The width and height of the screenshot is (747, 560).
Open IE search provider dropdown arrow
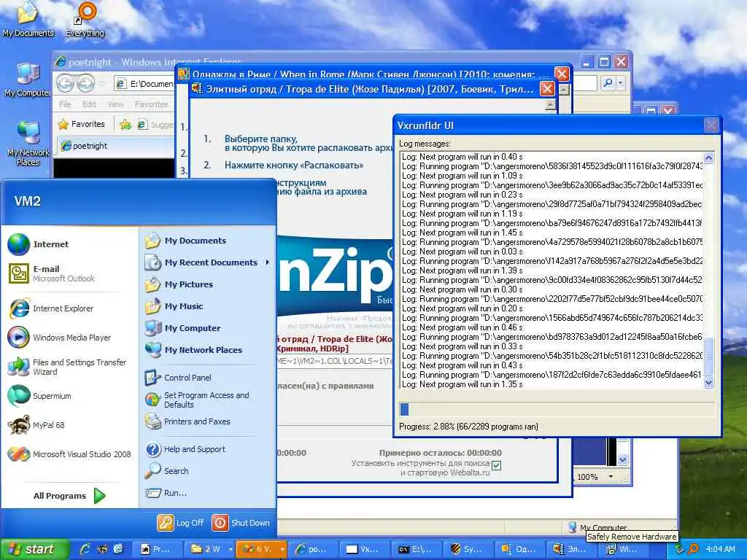[620, 83]
